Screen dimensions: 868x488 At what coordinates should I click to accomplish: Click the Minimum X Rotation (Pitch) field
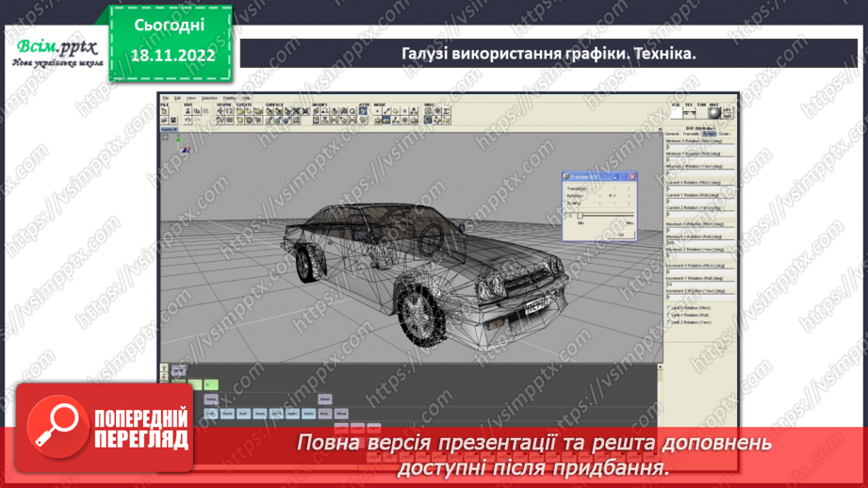click(x=700, y=147)
